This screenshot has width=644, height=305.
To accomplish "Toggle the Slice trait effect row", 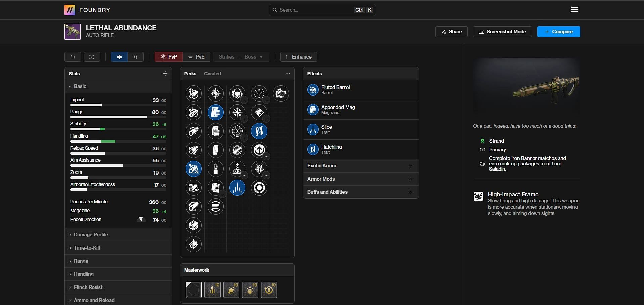I will click(361, 129).
